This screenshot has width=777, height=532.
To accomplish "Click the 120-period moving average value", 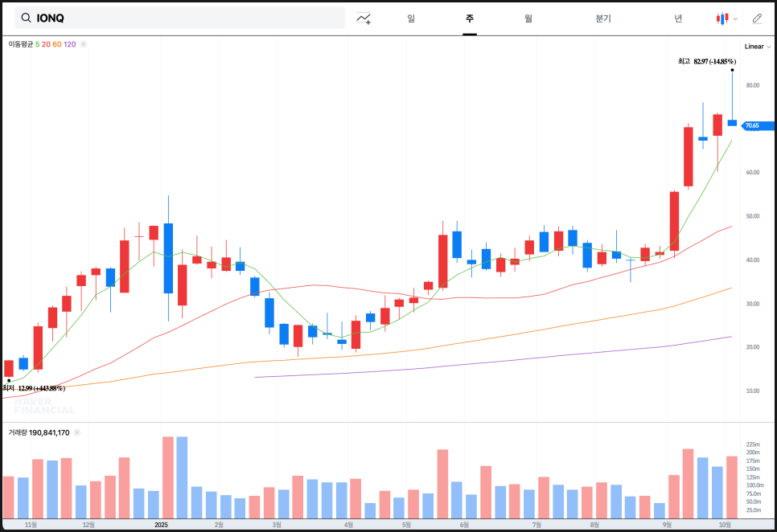I will pyautogui.click(x=70, y=44).
